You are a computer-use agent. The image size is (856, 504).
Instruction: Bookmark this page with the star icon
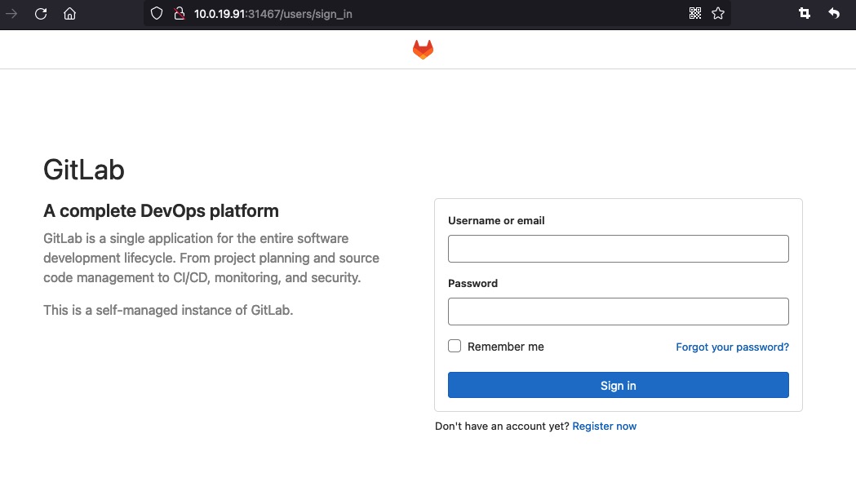click(x=718, y=14)
